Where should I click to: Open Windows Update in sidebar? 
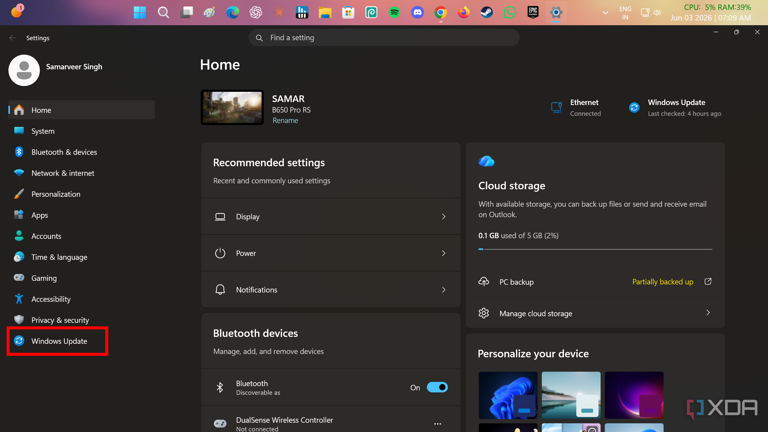[x=58, y=341]
